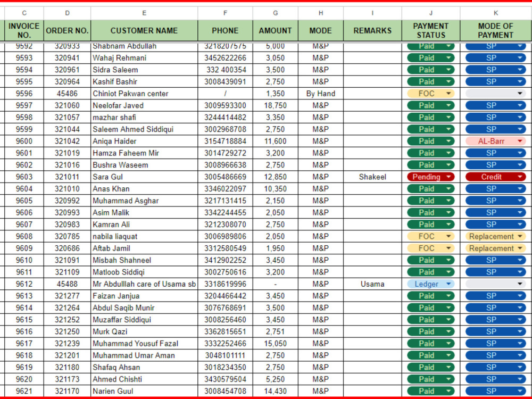Open the FOC status dropdown for Chiniot Pakwan center

tap(430, 94)
